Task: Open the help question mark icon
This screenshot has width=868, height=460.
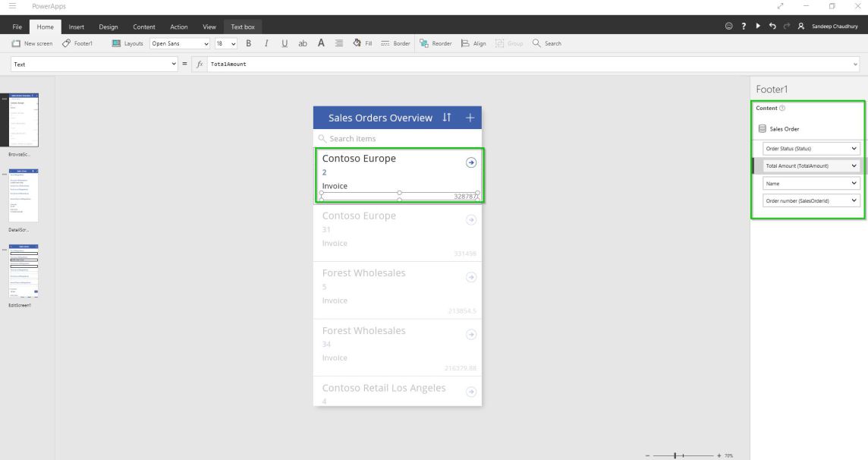Action: (744, 26)
